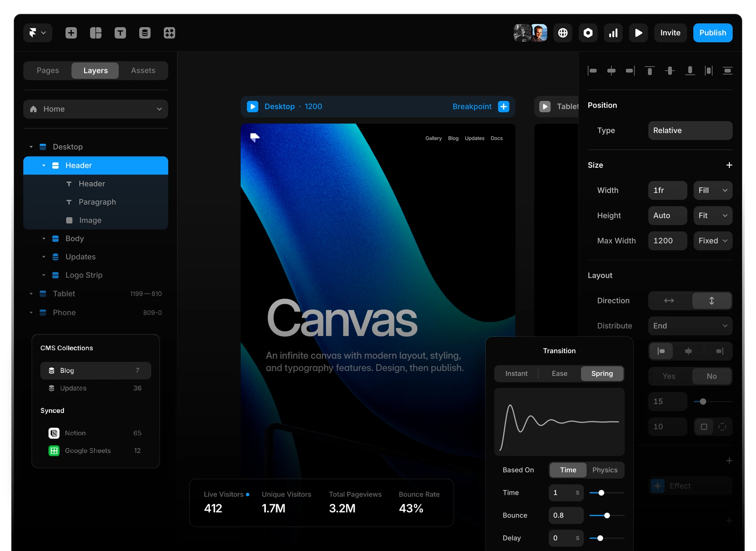Viewport: 756px width, 551px height.
Task: Switch Based On to Physics
Action: click(605, 470)
